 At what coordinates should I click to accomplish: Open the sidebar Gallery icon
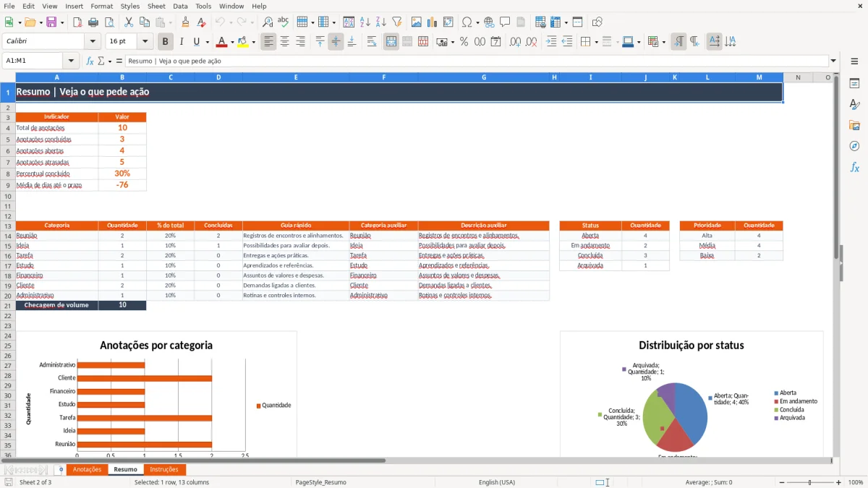tap(854, 125)
